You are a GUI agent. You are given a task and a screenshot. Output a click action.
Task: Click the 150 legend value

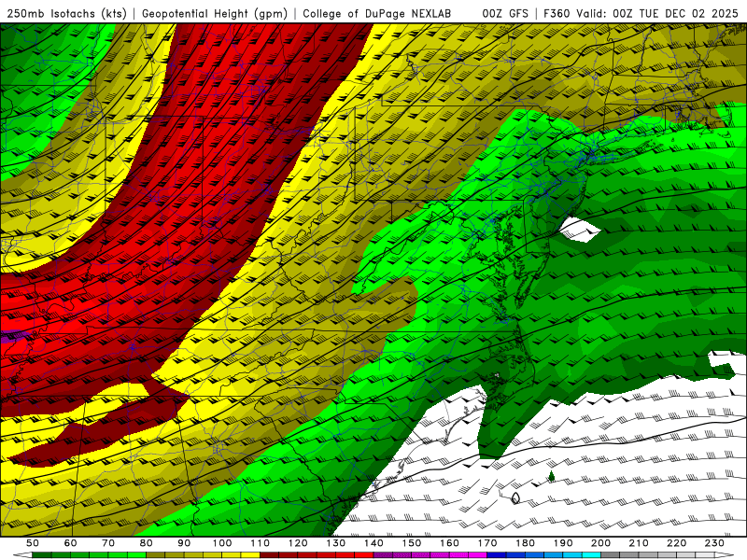click(412, 543)
